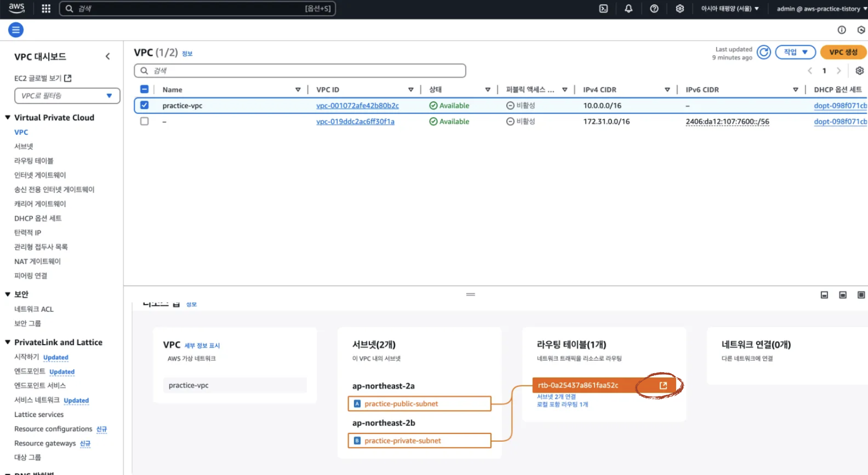Sort by the Name column arrow
Screen dimensions: 868x475
(298, 89)
